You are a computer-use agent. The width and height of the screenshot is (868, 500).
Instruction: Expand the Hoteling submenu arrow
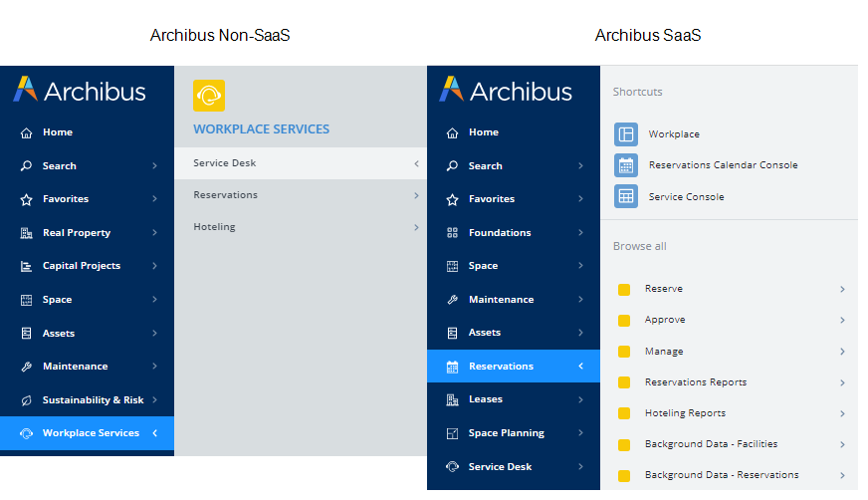click(x=416, y=227)
